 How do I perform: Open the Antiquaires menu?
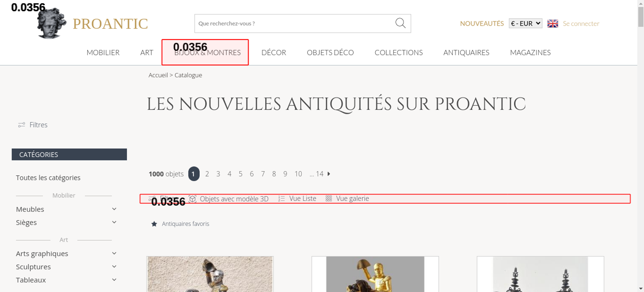[x=466, y=53]
